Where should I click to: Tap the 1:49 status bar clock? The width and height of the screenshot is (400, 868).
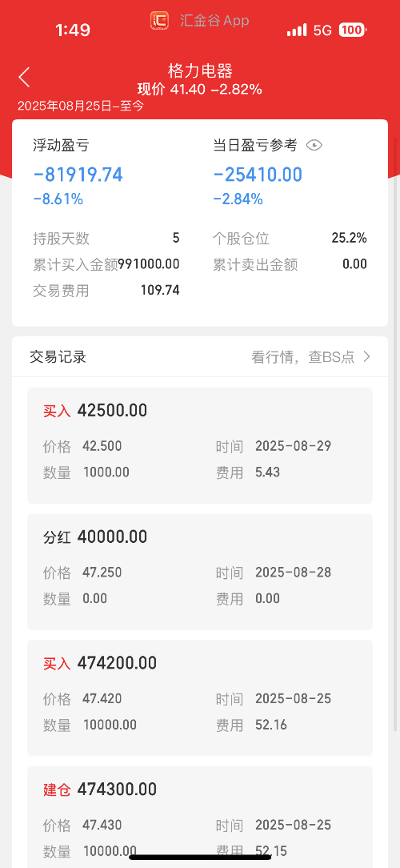[73, 30]
